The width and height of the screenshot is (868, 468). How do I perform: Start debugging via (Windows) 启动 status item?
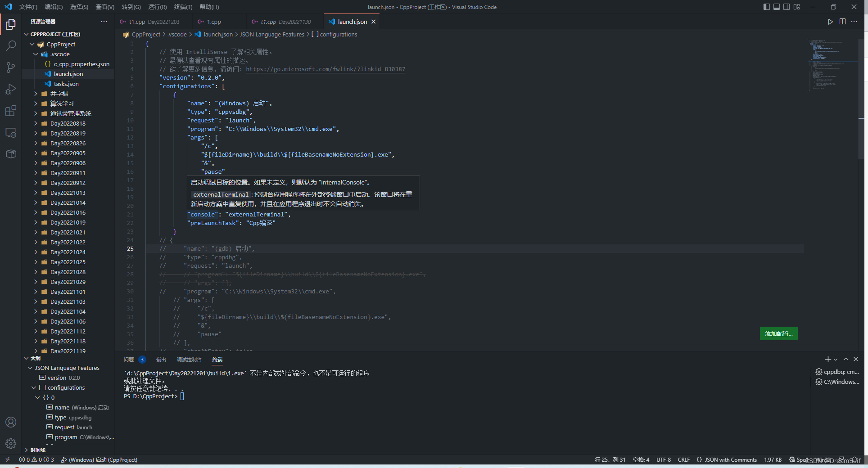tap(99, 459)
